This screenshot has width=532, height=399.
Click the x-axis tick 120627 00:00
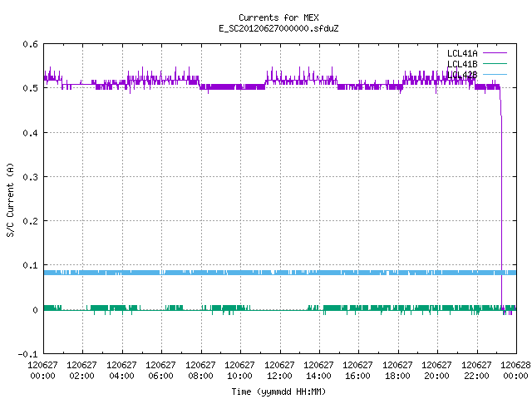(42, 370)
